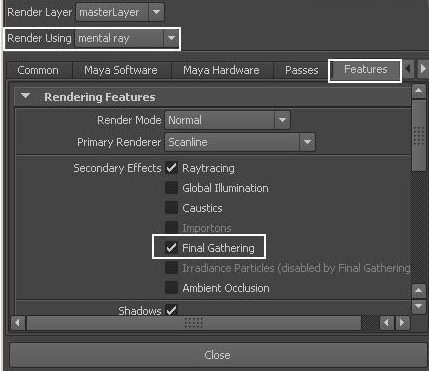The width and height of the screenshot is (429, 371).
Task: Click the horizontal scrollbar right-pointing arrow
Action: tap(402, 323)
